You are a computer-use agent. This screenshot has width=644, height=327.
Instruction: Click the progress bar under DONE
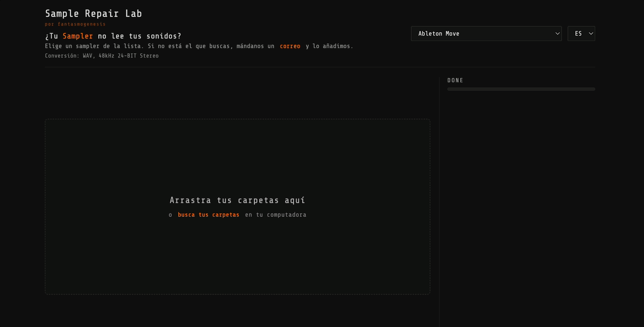click(521, 89)
